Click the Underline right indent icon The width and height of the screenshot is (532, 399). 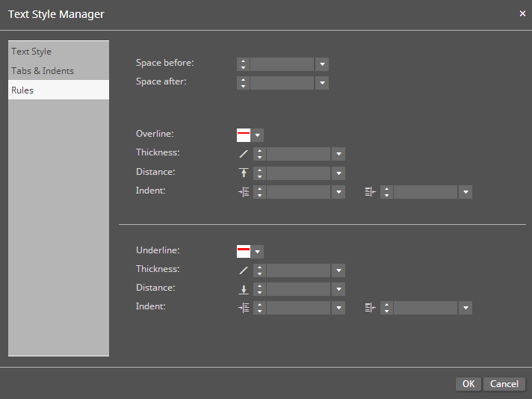click(370, 308)
